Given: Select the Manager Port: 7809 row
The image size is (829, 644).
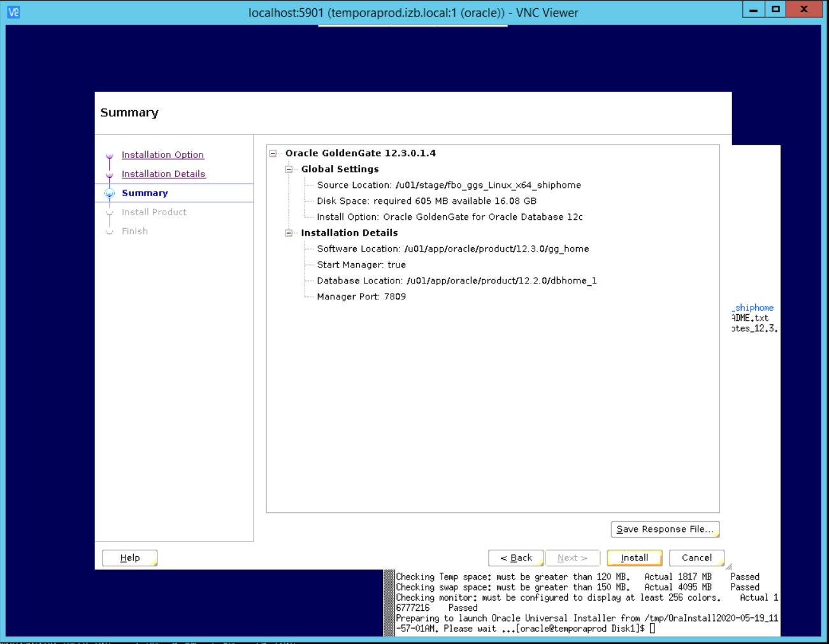Looking at the screenshot, I should coord(361,297).
